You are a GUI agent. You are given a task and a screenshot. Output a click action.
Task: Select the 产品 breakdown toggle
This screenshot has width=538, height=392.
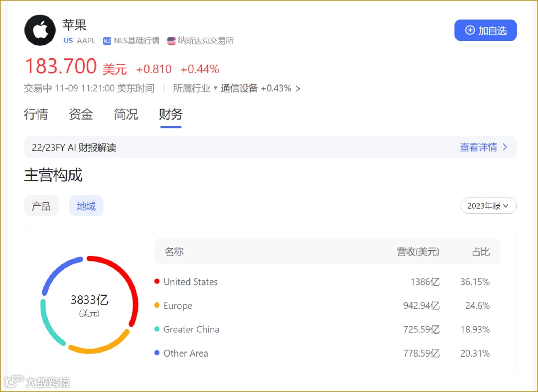(x=41, y=206)
